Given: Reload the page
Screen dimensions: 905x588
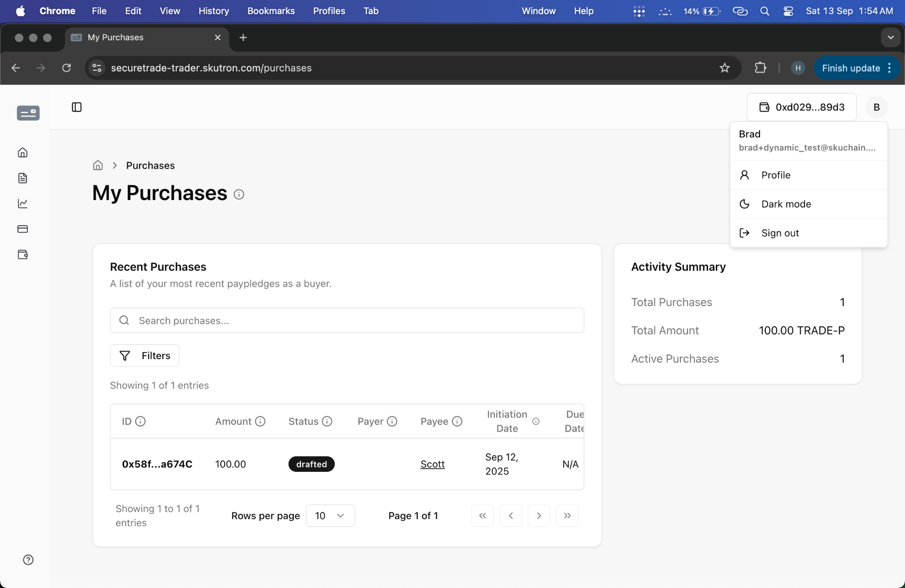Looking at the screenshot, I should [x=66, y=68].
